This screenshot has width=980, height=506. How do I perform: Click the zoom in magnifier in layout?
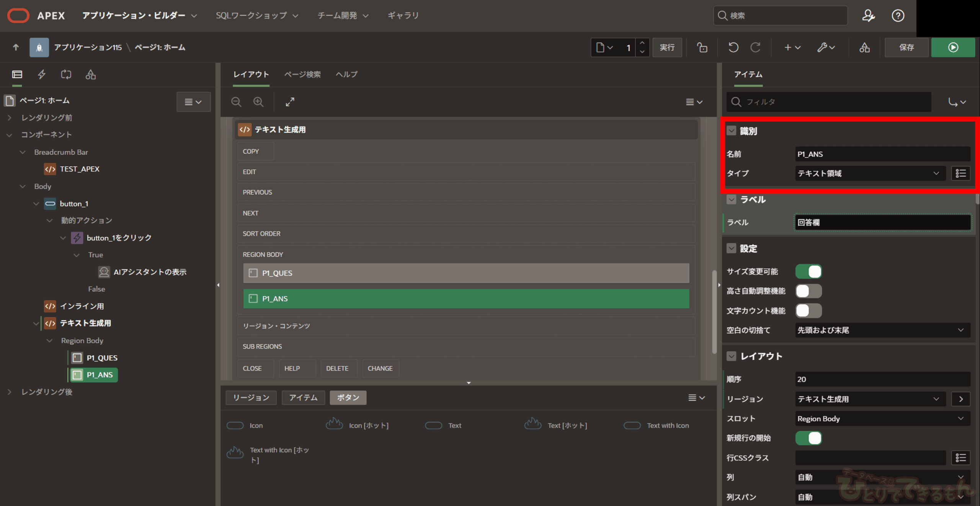click(x=258, y=102)
